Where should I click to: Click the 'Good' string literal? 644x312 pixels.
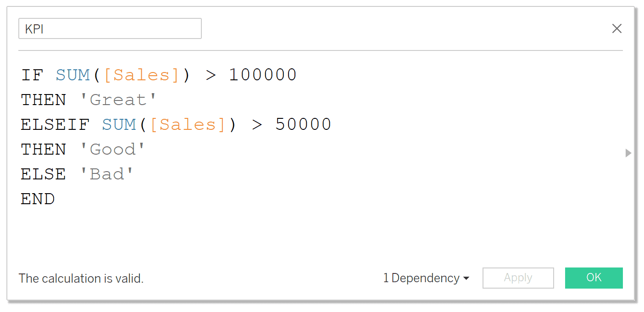pyautogui.click(x=113, y=149)
